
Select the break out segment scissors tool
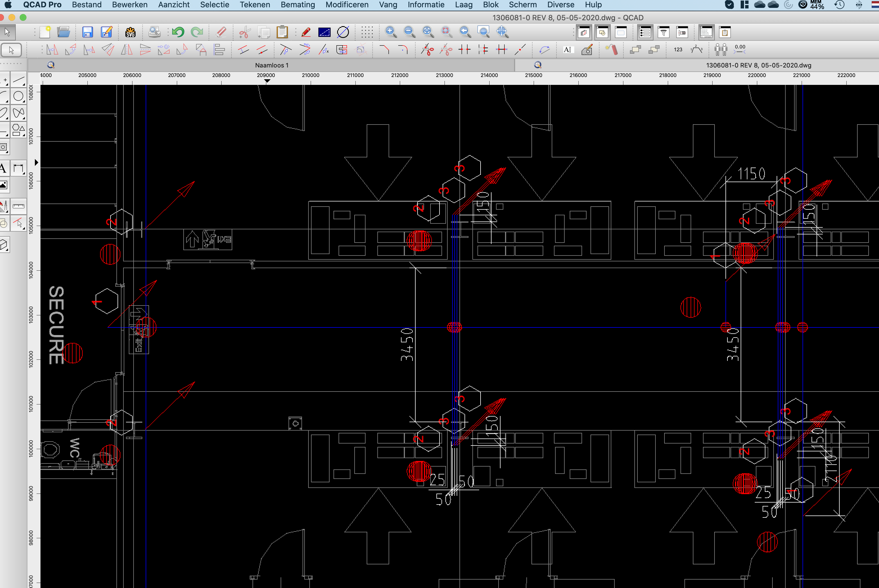tap(427, 49)
